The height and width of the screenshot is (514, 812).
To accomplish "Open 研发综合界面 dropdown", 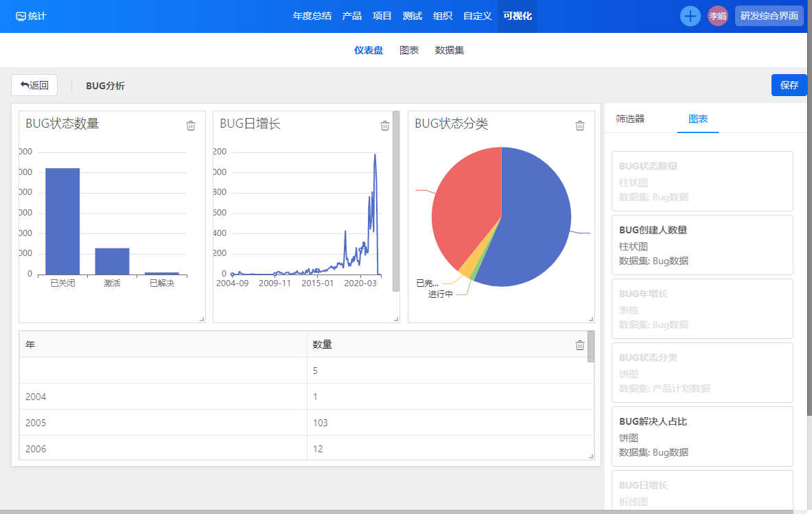I will pos(769,16).
